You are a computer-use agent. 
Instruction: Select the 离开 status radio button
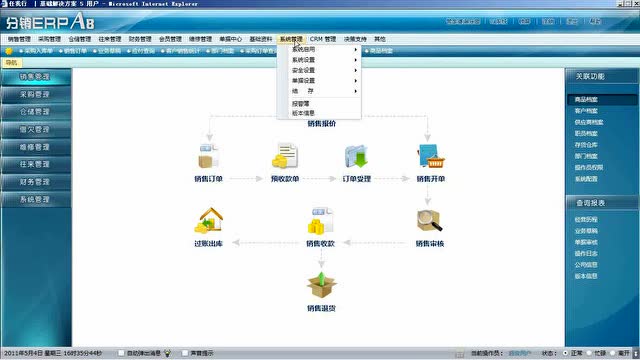coord(613,353)
